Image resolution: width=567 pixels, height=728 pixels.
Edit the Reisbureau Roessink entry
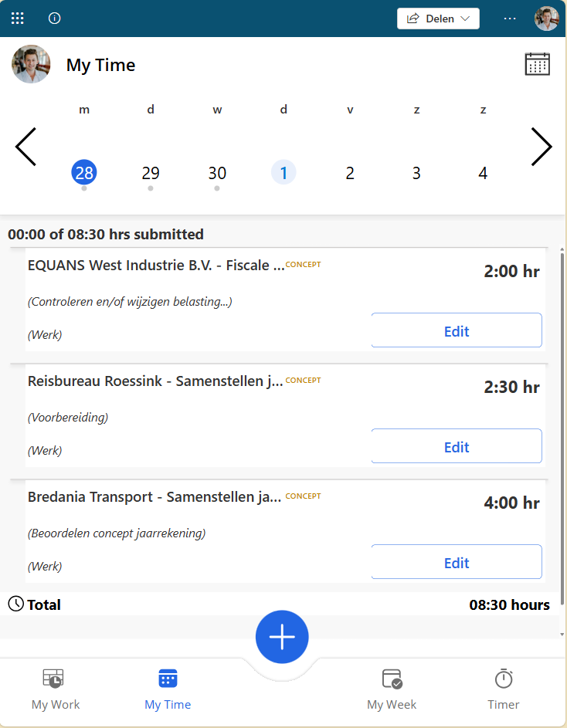[457, 446]
